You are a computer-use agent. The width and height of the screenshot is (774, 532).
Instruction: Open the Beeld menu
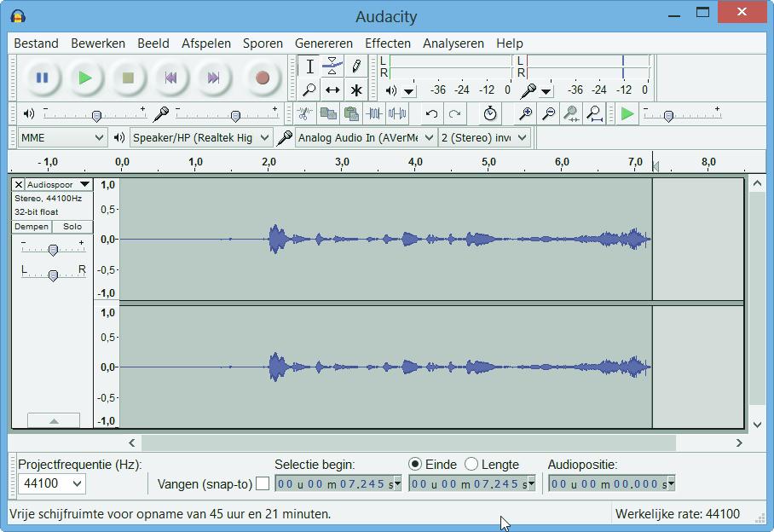(x=153, y=43)
